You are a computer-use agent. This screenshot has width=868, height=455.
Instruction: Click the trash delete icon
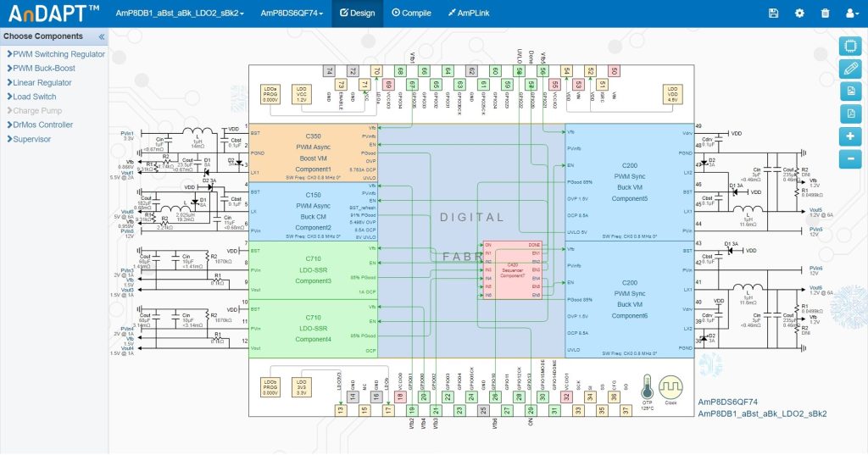825,14
